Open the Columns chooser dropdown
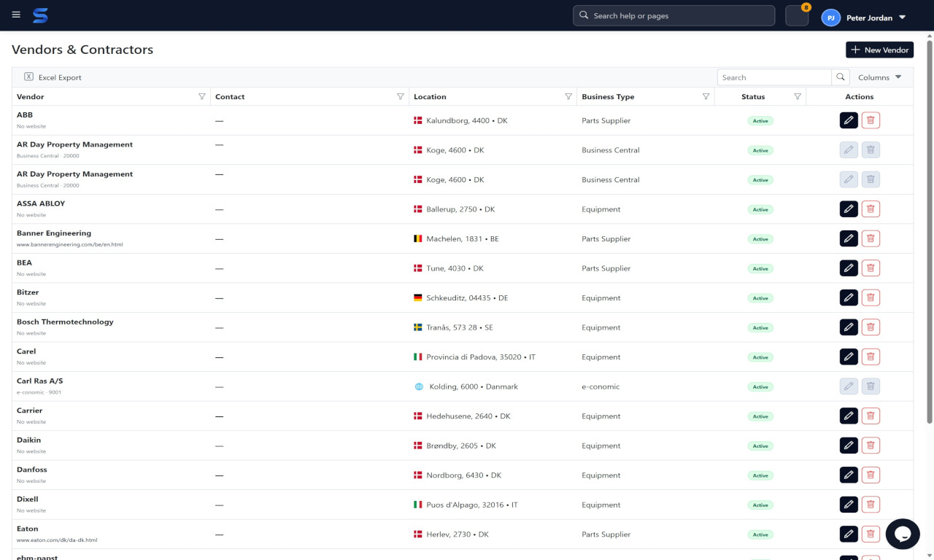This screenshot has height=560, width=934. pyautogui.click(x=880, y=77)
